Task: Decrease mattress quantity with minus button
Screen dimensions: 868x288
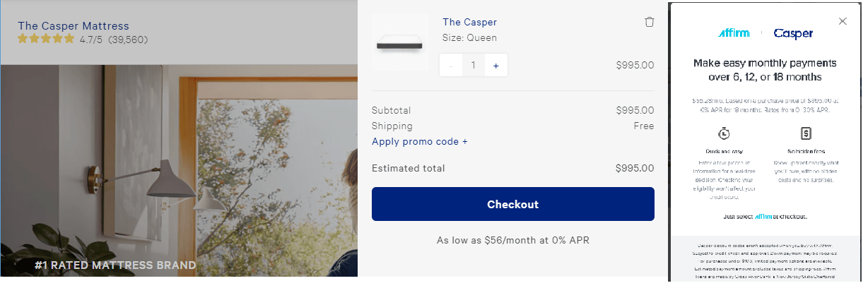Action: [451, 65]
